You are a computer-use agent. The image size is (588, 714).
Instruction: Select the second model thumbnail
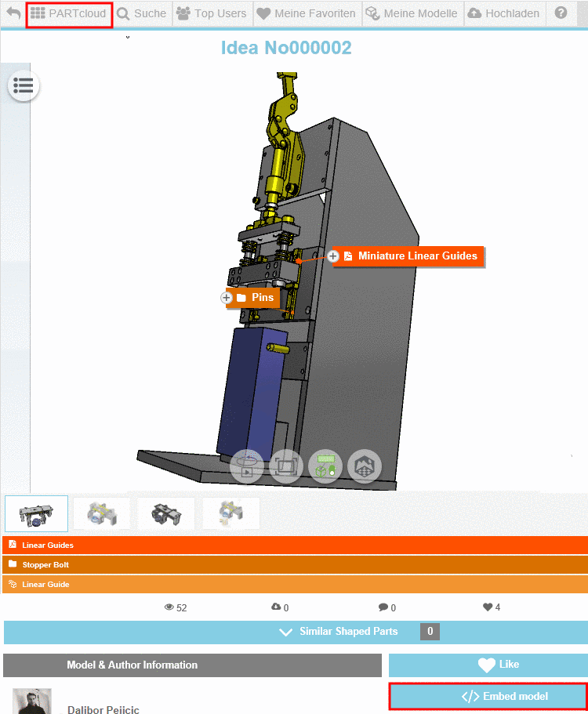tap(102, 513)
